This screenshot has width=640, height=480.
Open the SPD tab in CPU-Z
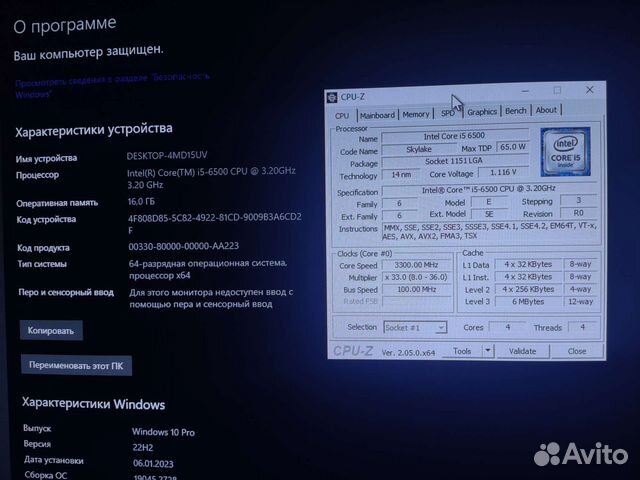[447, 113]
